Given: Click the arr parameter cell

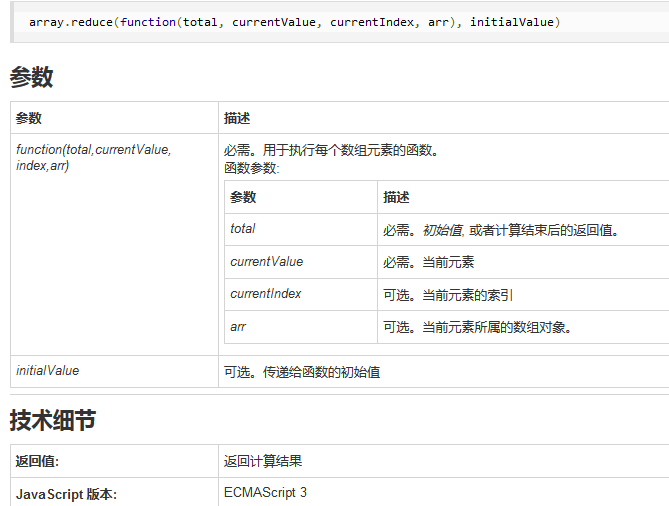Looking at the screenshot, I should point(301,327).
